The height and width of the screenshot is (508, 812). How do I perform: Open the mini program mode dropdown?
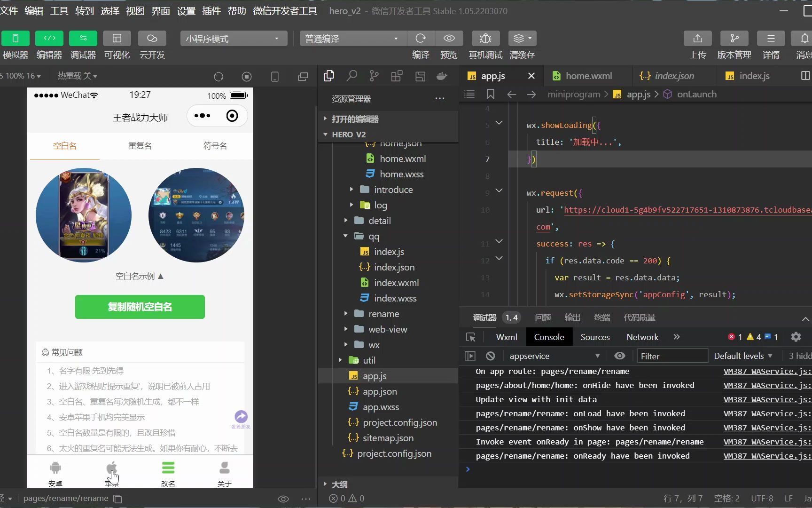click(234, 39)
